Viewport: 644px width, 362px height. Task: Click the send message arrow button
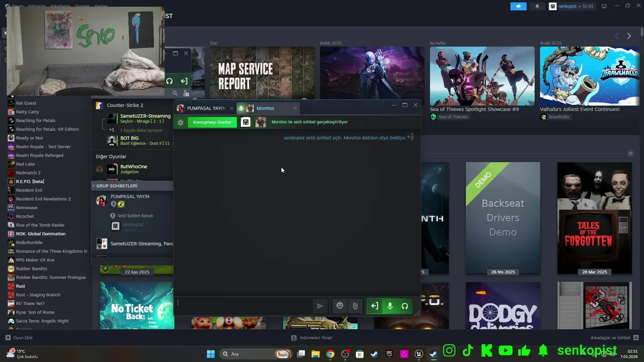320,306
